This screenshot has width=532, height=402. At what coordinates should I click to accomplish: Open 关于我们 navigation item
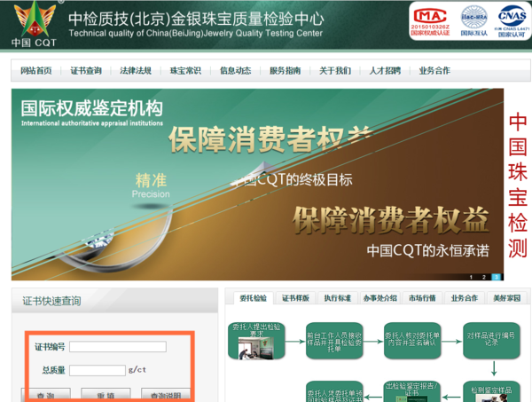pyautogui.click(x=335, y=71)
